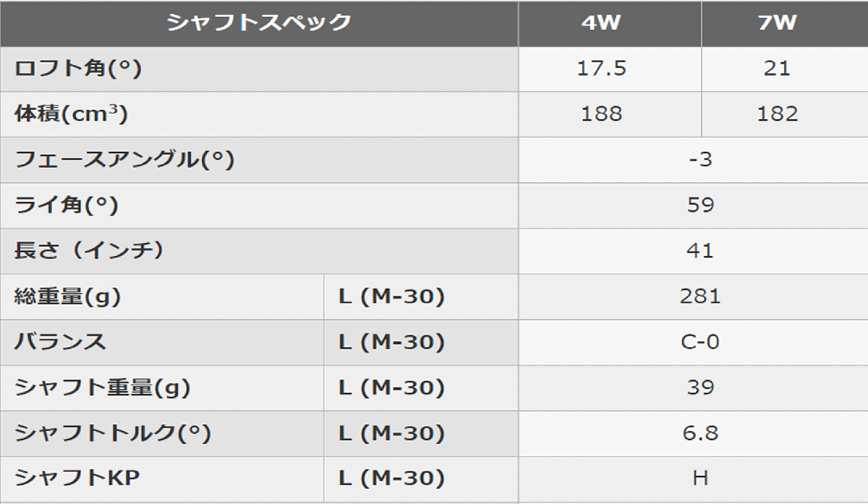This screenshot has width=868, height=504.
Task: Select the 4W column header
Action: [601, 22]
